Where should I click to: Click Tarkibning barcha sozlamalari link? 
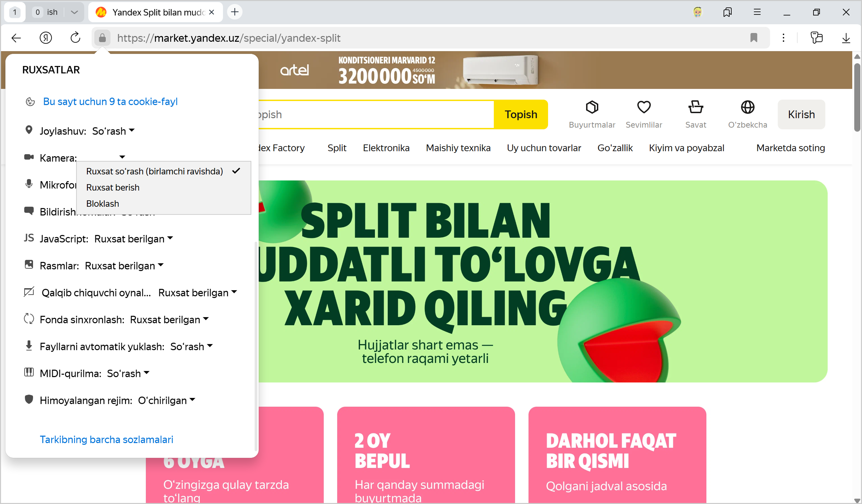106,439
